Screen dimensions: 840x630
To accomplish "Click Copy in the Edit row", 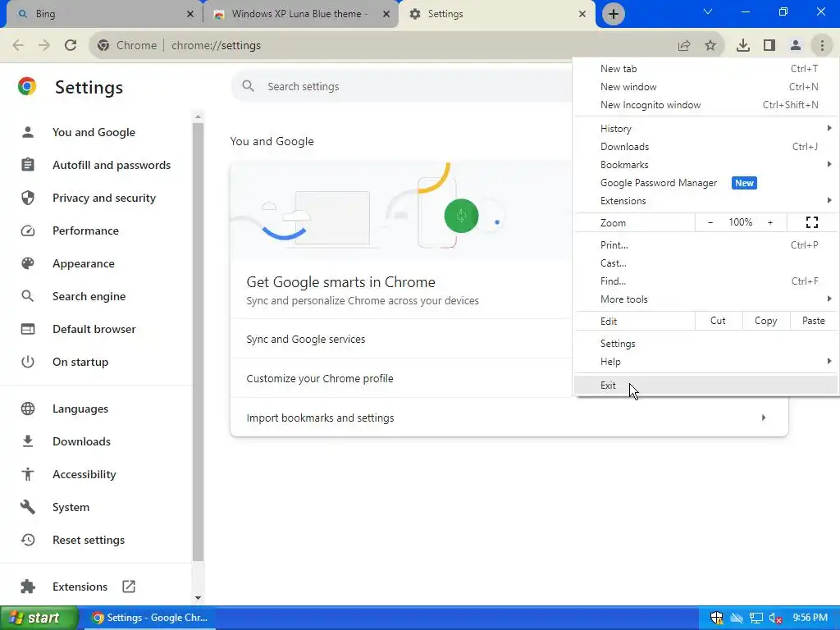I will (766, 321).
